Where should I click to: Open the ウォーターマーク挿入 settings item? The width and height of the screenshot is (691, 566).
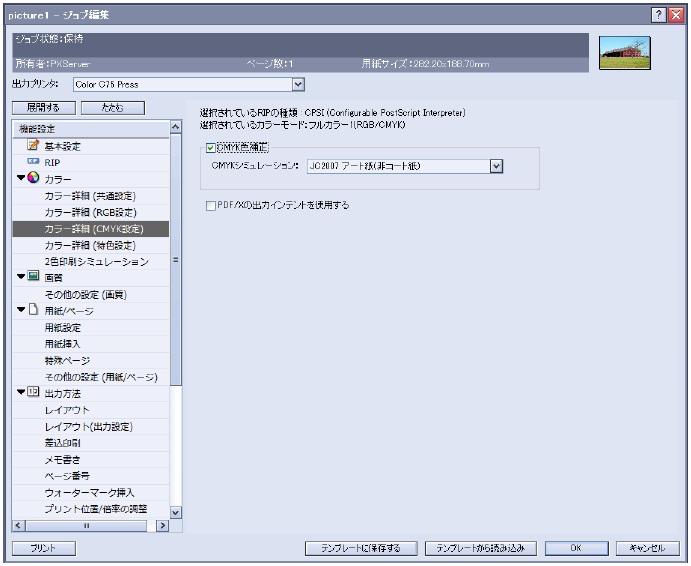pos(89,492)
